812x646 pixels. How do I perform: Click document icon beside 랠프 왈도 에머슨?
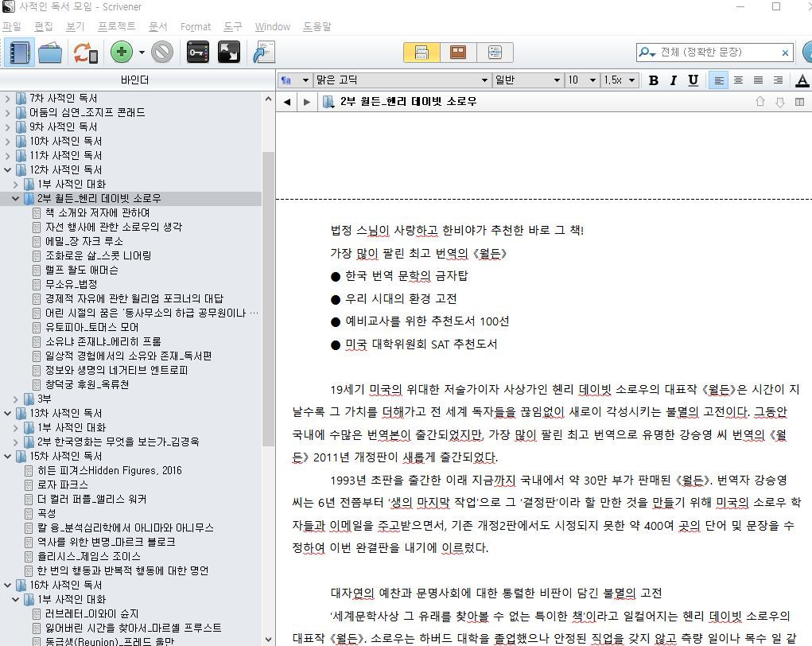click(37, 270)
